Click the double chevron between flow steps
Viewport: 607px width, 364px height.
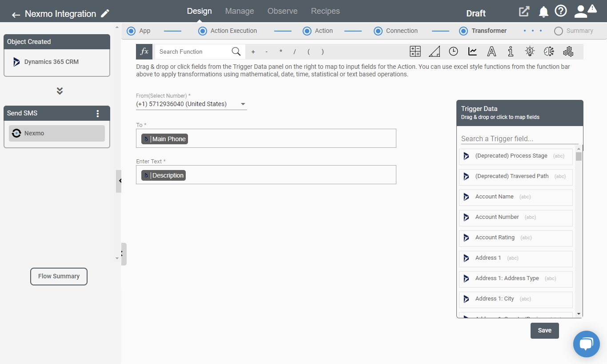(60, 91)
